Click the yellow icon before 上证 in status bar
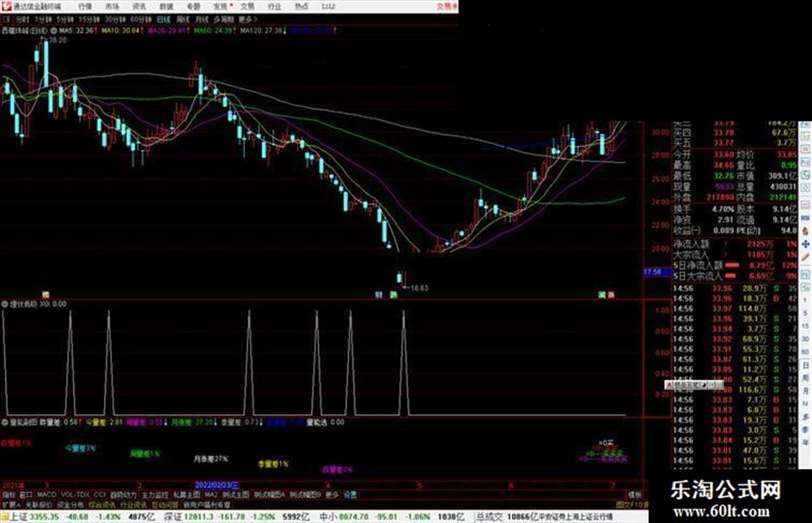 point(4,516)
